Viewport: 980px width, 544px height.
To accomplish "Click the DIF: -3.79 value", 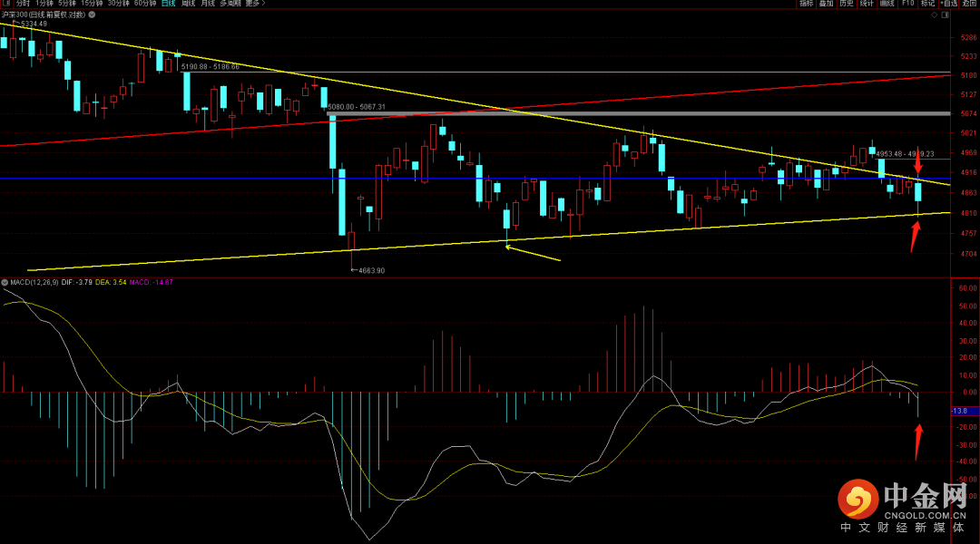I will [x=77, y=282].
